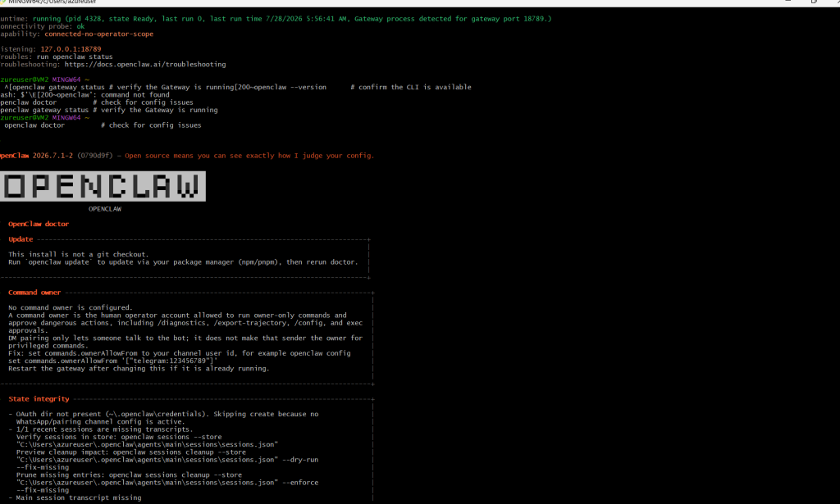Click the small OPENCLAW caption under the banner
Viewport: 840px width, 504px height.
(x=105, y=209)
